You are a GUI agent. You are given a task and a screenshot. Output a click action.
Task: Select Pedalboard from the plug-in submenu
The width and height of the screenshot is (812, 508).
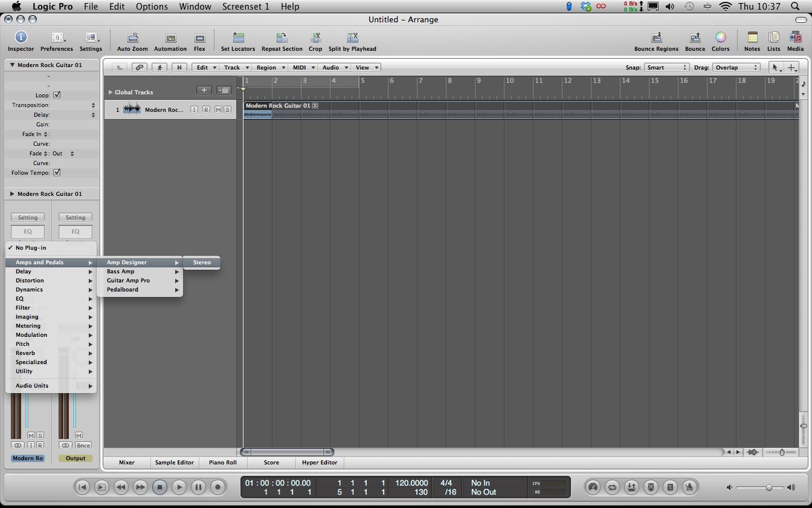(123, 290)
